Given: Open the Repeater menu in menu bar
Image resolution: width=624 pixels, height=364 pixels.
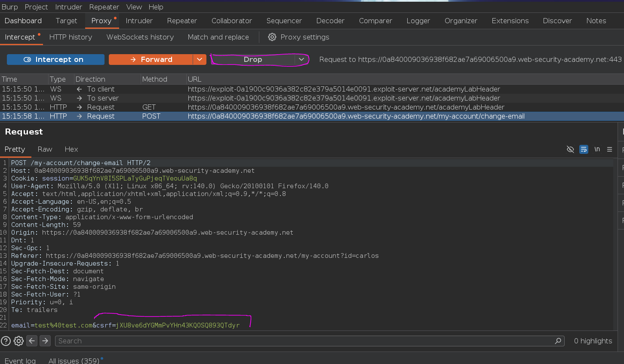Looking at the screenshot, I should pyautogui.click(x=104, y=7).
